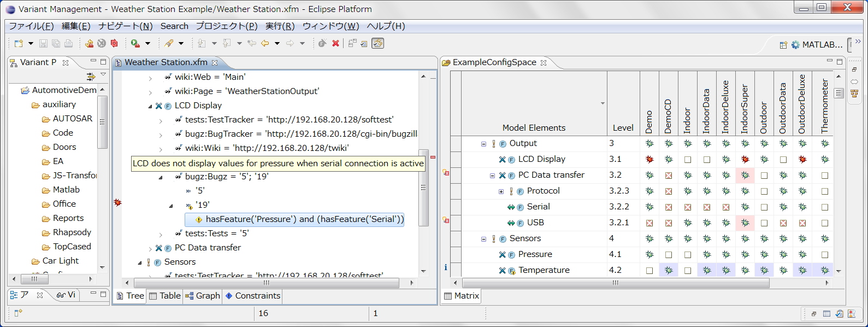
Task: Select the hasFeature('Pressure') constraint entry
Action: point(304,219)
